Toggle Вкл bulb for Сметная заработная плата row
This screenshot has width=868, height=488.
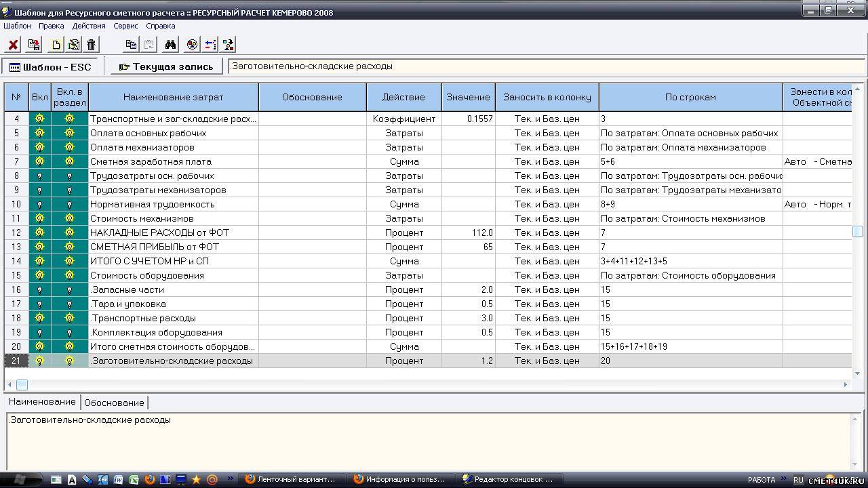[39, 161]
